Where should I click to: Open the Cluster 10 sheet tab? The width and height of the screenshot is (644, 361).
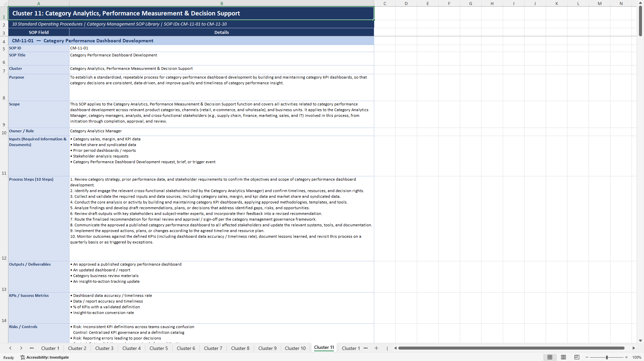click(295, 348)
